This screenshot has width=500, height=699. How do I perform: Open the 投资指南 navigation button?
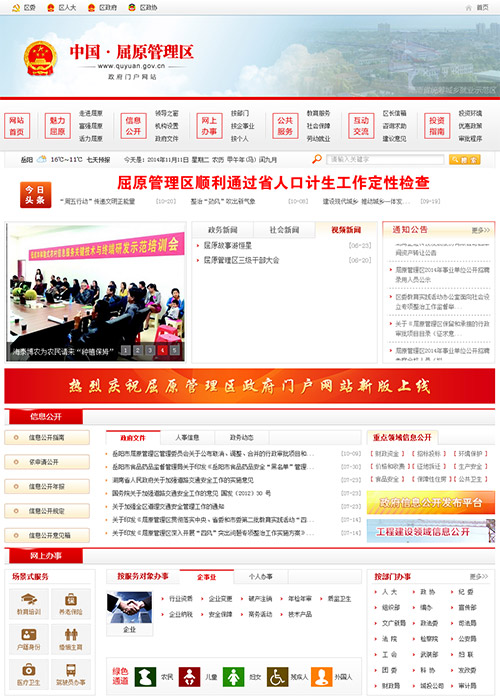tap(437, 126)
